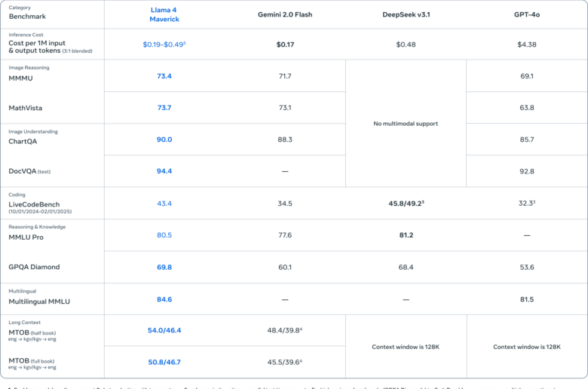The width and height of the screenshot is (588, 389).
Task: Click the MTOB (full book) label
Action: pos(32,361)
